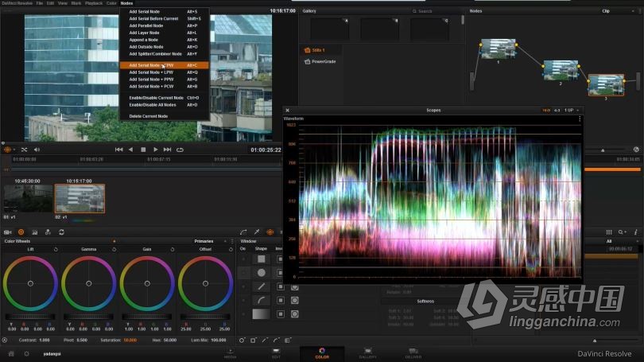
Task: Reset the Gamma color wheel
Action: [114, 249]
